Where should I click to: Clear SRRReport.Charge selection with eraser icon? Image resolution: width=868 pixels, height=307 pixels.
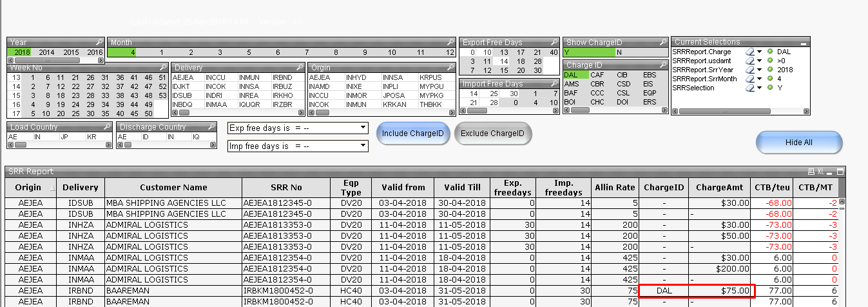[x=750, y=51]
